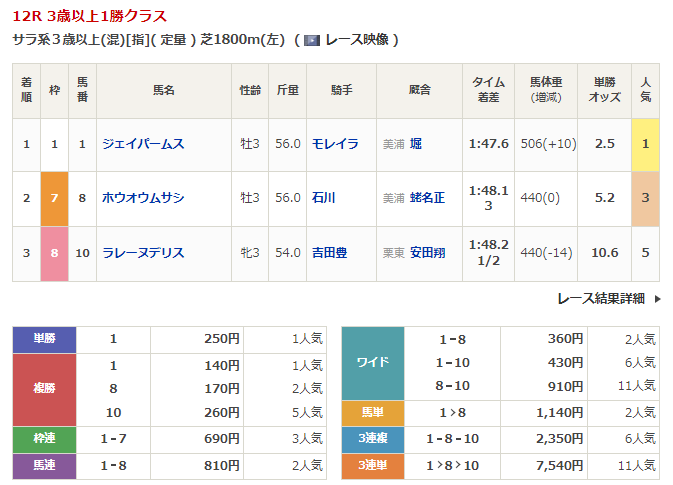
Task: Click the race video camera icon
Action: 313,40
